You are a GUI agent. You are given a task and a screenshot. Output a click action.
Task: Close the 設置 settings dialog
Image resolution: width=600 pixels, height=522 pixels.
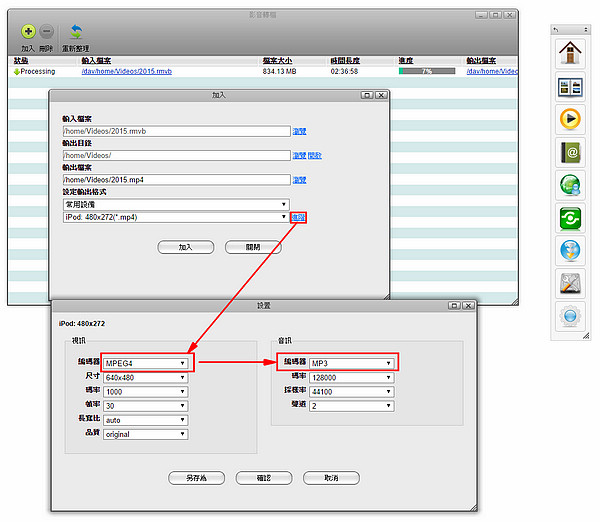coord(468,305)
